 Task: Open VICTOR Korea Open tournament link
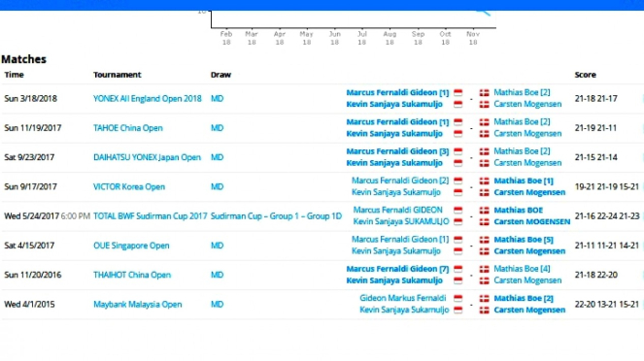click(129, 186)
